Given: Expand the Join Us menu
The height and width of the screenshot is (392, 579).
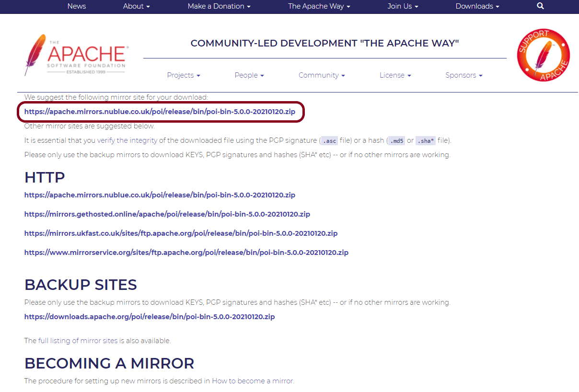Looking at the screenshot, I should point(403,6).
